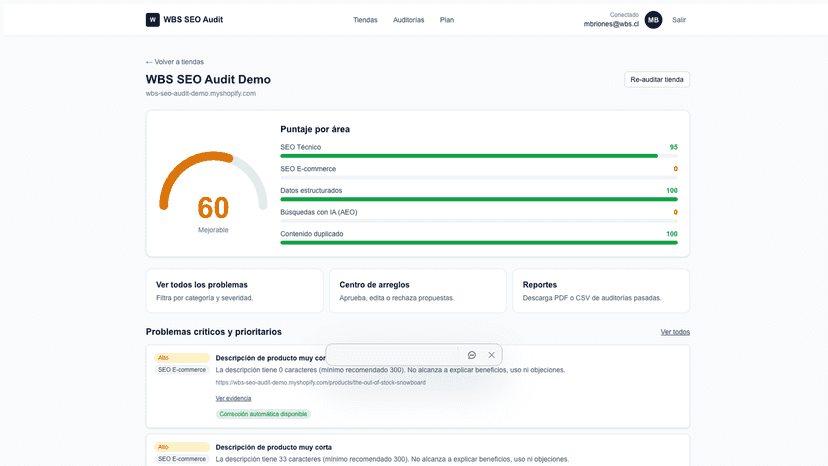Go back via Volver a tiendas

(175, 62)
